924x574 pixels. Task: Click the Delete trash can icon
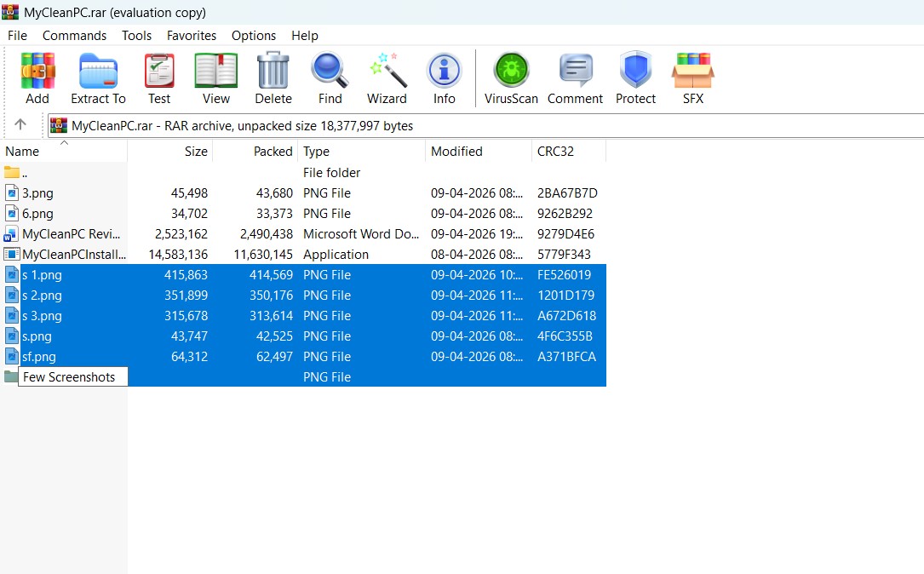(273, 70)
